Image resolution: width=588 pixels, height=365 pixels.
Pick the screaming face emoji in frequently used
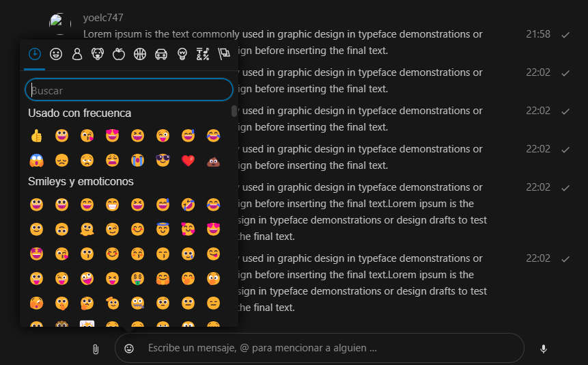tap(36, 161)
